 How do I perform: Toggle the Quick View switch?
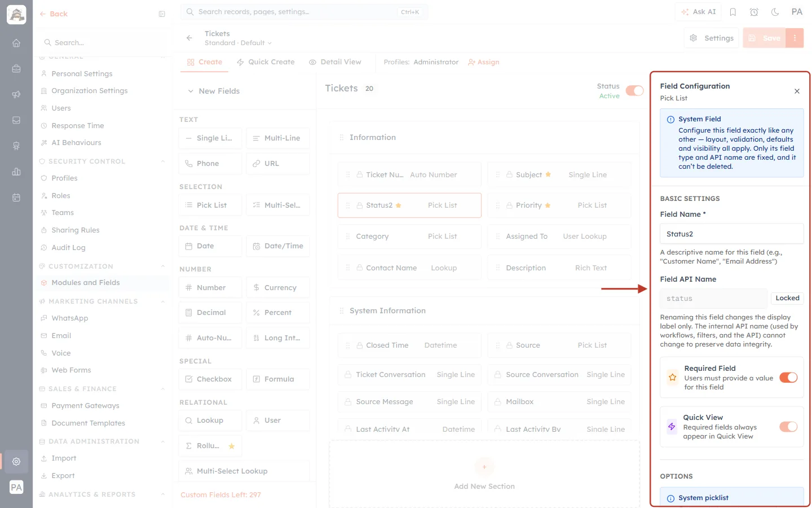[788, 427]
